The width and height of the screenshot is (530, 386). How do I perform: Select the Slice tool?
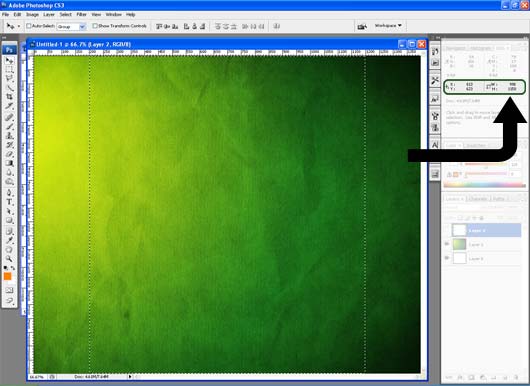pos(9,106)
